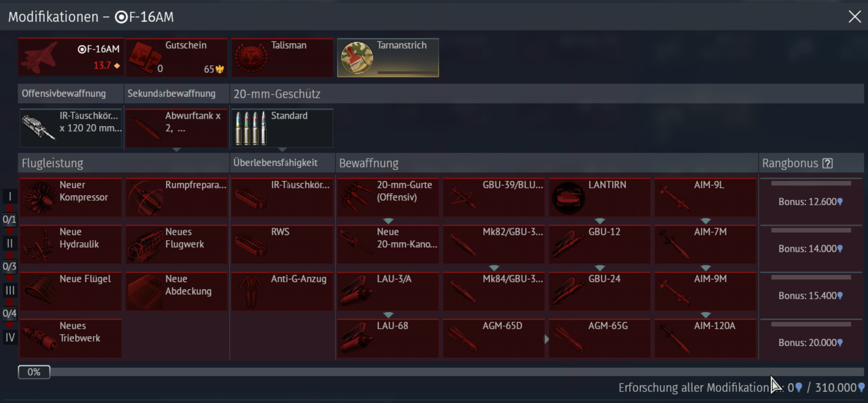Image resolution: width=868 pixels, height=403 pixels.
Task: Close the Modifikationen window
Action: [854, 17]
